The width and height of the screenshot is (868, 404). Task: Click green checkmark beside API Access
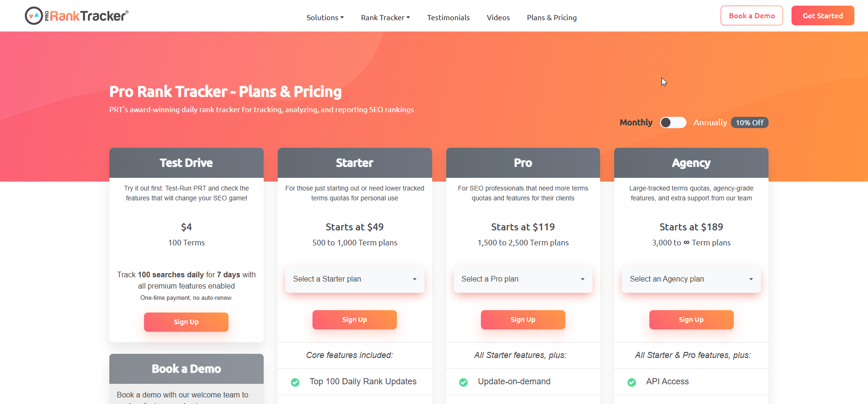[632, 382]
